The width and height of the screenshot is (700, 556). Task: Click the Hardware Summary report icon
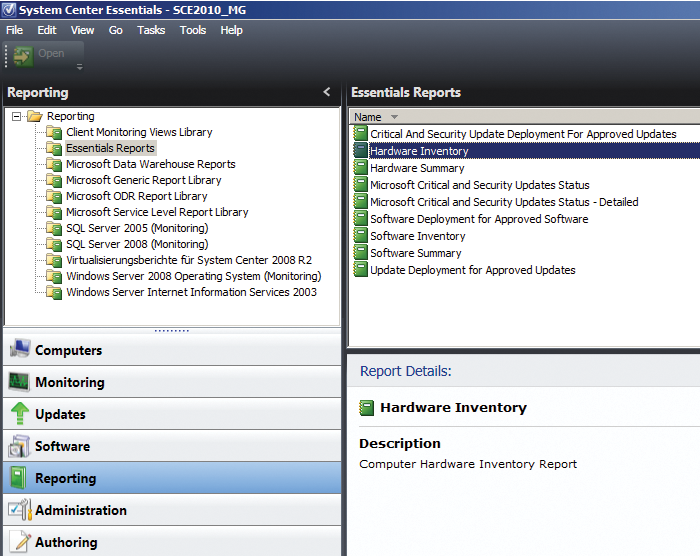(360, 168)
